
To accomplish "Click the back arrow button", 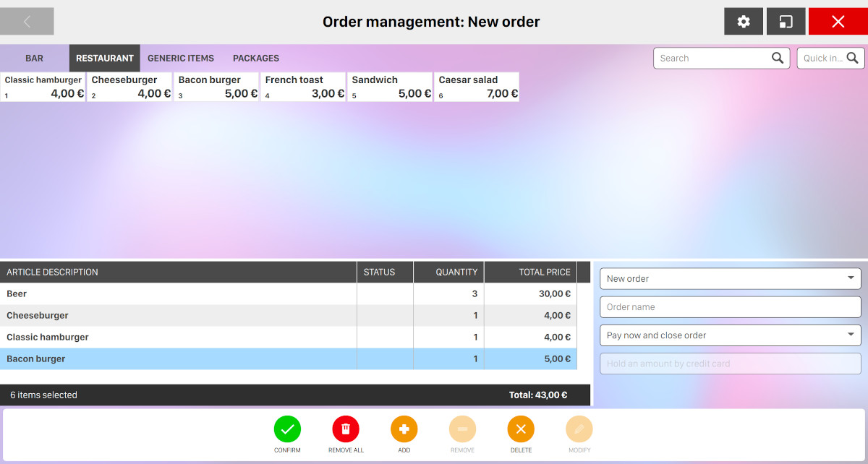I will coord(27,22).
